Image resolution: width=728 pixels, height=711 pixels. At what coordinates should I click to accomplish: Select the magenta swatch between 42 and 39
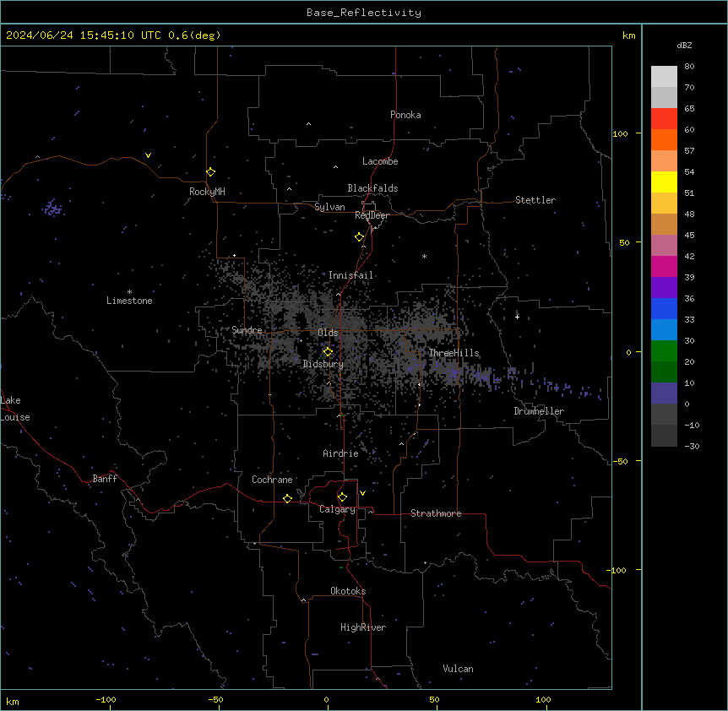coord(664,266)
